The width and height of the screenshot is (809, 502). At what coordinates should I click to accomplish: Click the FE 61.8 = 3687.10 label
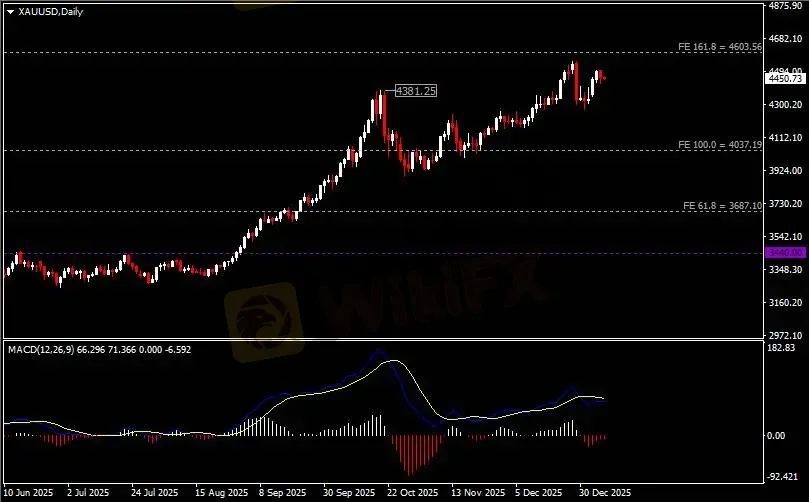click(x=722, y=206)
